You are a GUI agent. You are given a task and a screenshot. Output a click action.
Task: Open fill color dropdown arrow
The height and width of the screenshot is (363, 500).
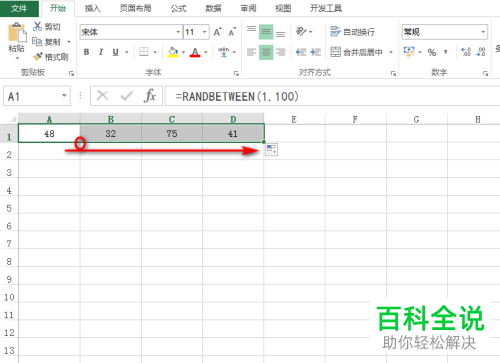pos(183,52)
